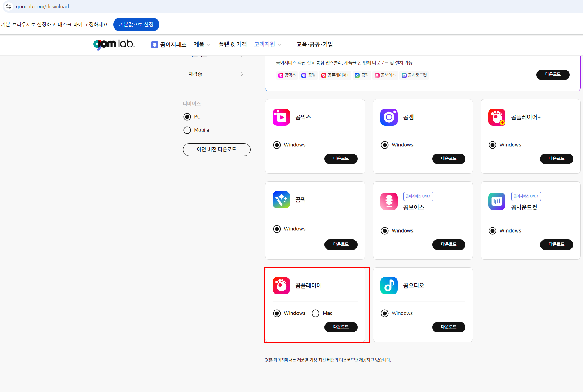Select Windows for 곰플레이어+
The width and height of the screenshot is (583, 392).
pyautogui.click(x=493, y=145)
